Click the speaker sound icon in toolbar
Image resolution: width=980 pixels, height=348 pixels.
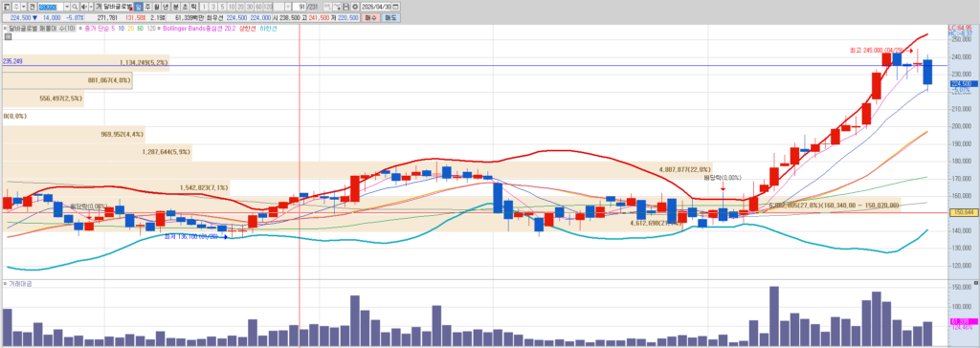[x=84, y=7]
